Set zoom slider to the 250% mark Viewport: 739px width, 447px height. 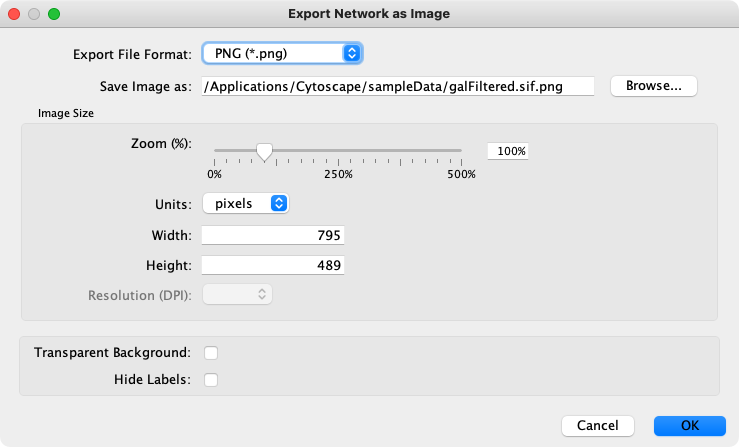[x=338, y=151]
